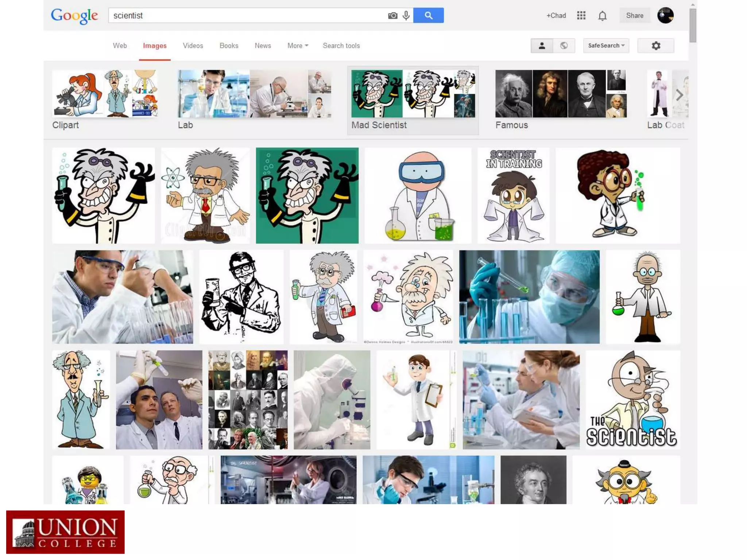Screen dimensions: 747x560
Task: Open the notifications bell
Action: tap(602, 16)
